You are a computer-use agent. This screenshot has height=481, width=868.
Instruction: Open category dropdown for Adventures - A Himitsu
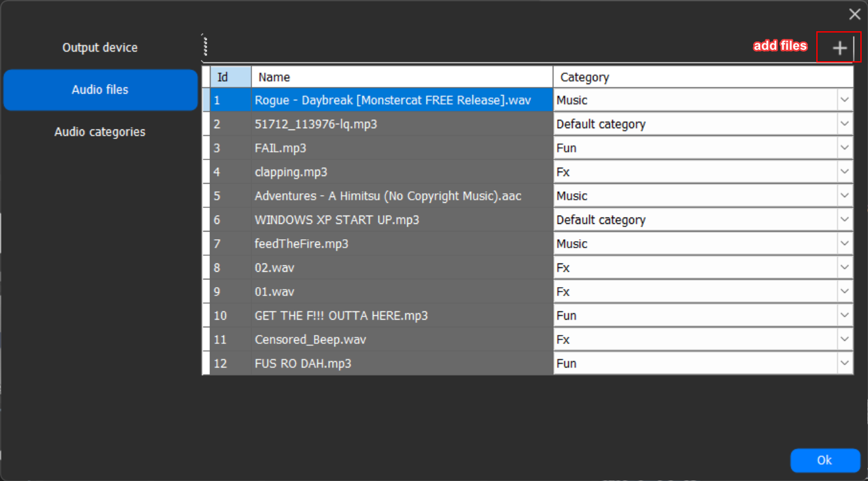[x=845, y=196]
